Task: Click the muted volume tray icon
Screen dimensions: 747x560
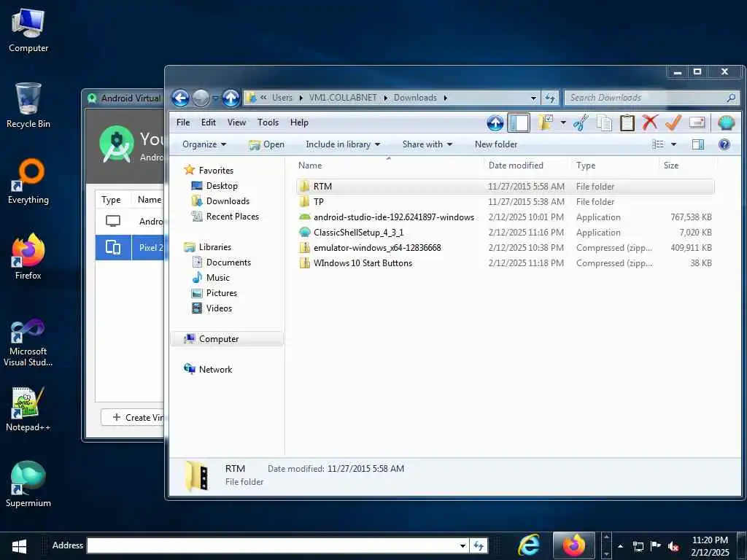Action: [673, 546]
